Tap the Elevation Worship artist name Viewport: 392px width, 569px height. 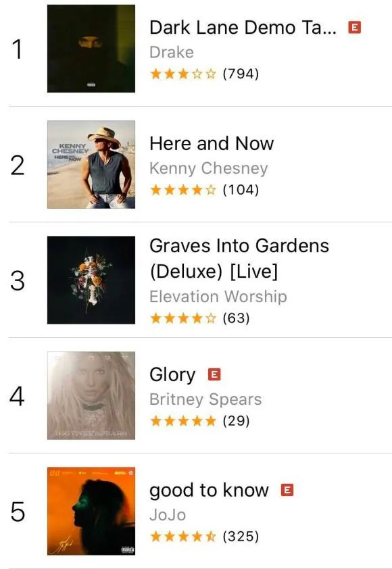[218, 297]
